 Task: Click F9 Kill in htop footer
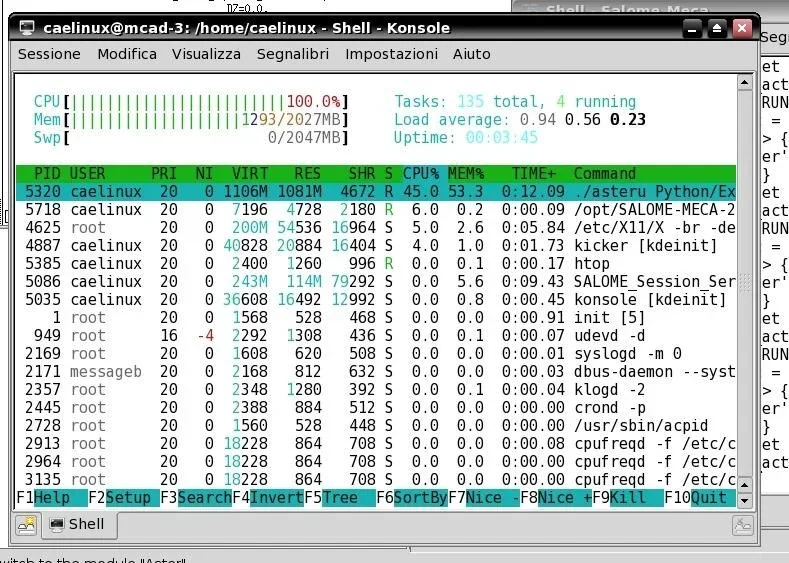click(x=627, y=498)
